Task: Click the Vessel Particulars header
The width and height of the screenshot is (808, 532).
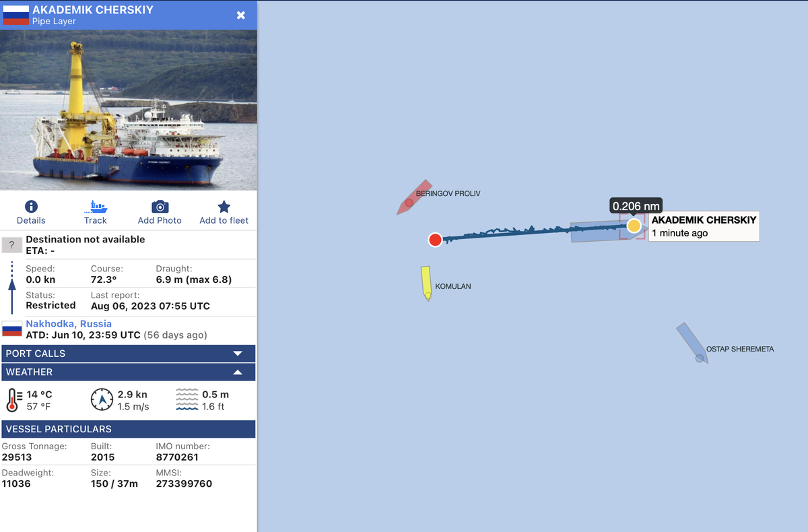Action: pos(128,429)
